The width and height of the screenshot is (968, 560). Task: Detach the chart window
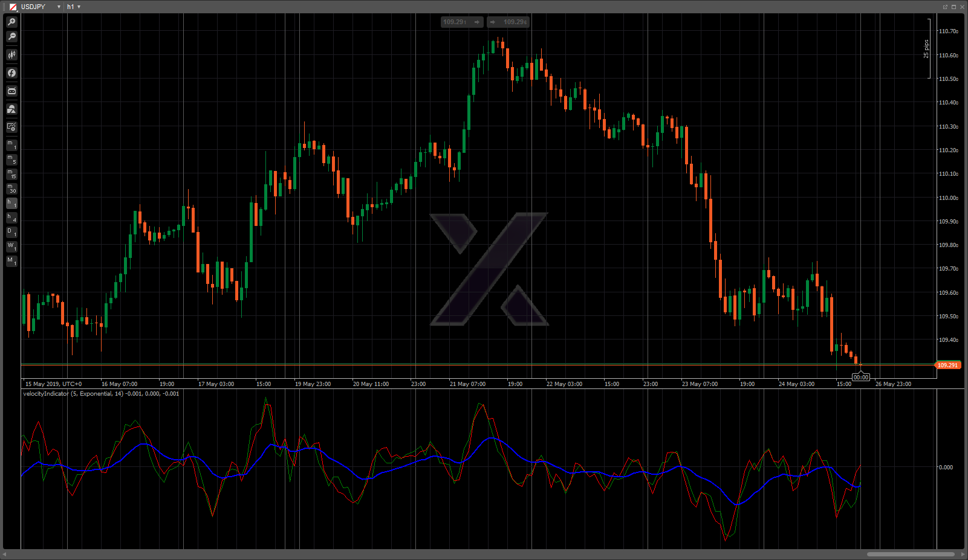945,7
